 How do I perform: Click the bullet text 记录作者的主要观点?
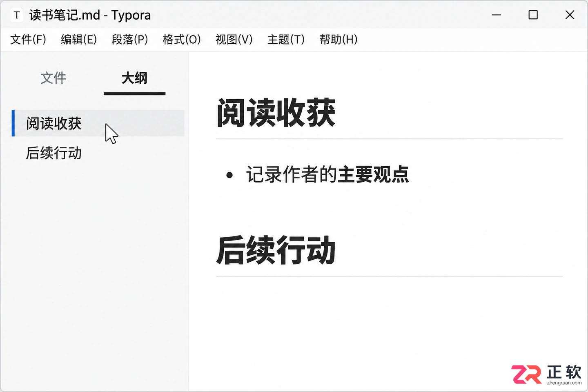pos(327,175)
